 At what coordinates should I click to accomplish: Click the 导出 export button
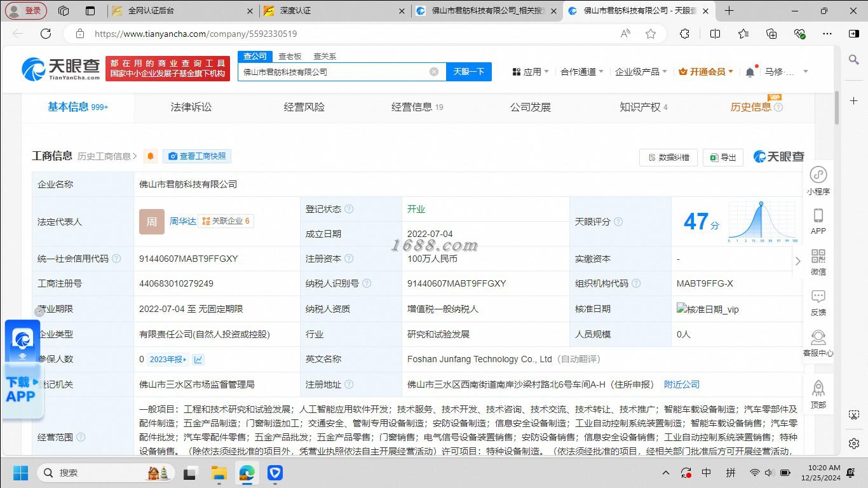coord(723,157)
